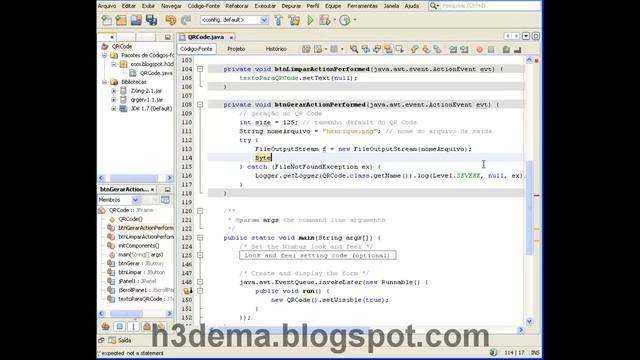
Task: Click the editor find previous occurrence icon
Action: click(365, 49)
